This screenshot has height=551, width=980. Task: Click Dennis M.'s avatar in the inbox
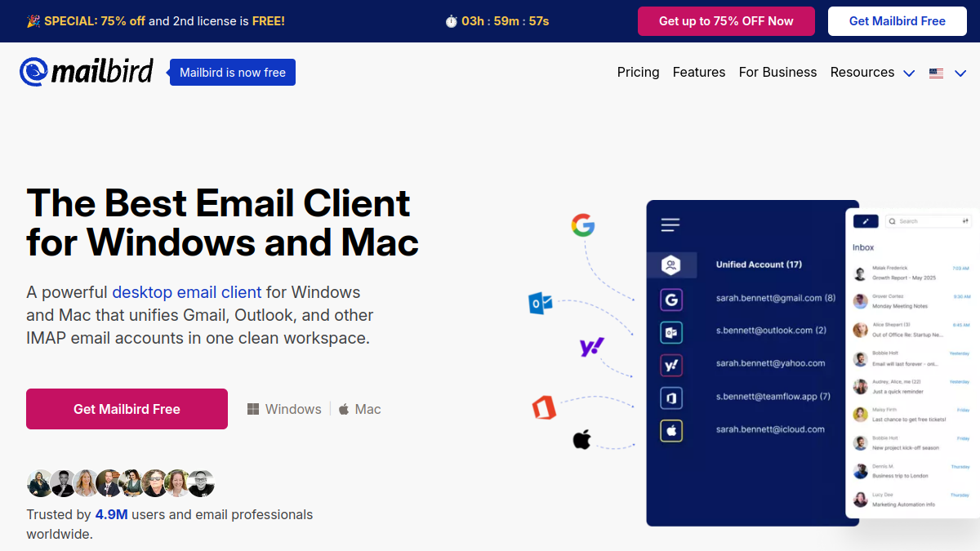click(860, 471)
